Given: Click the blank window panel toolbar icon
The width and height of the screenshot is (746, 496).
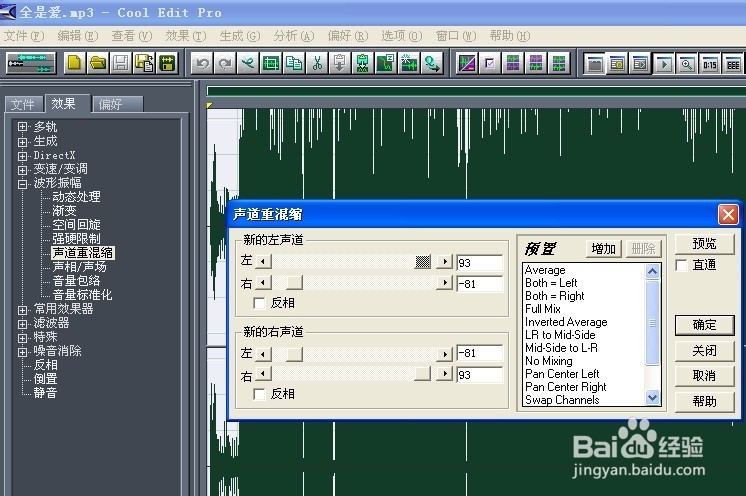Looking at the screenshot, I should 595,64.
